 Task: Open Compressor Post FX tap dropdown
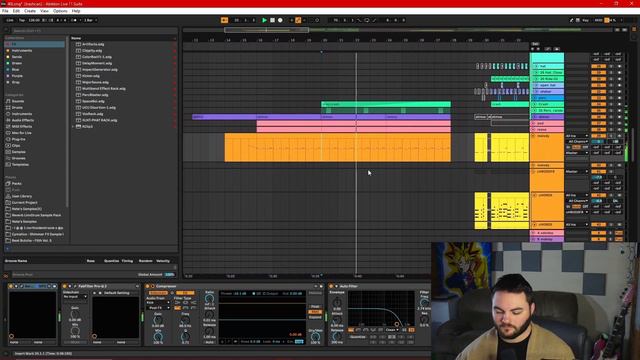click(x=158, y=308)
